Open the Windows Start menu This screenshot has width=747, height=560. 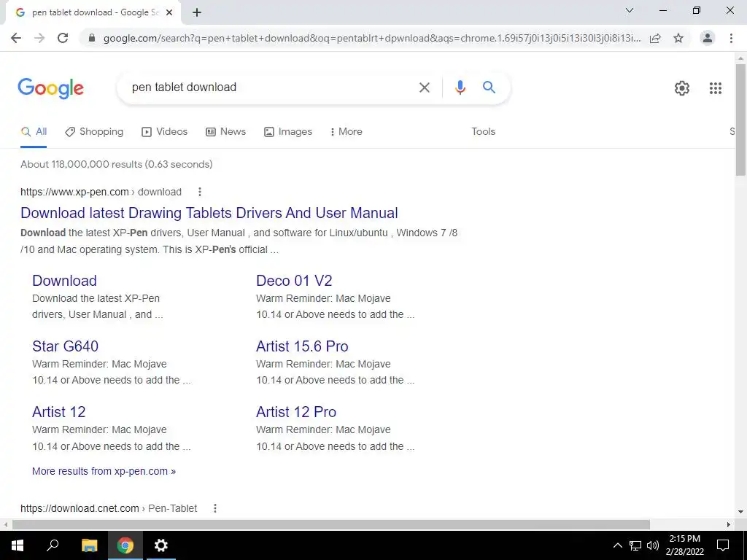click(x=18, y=545)
